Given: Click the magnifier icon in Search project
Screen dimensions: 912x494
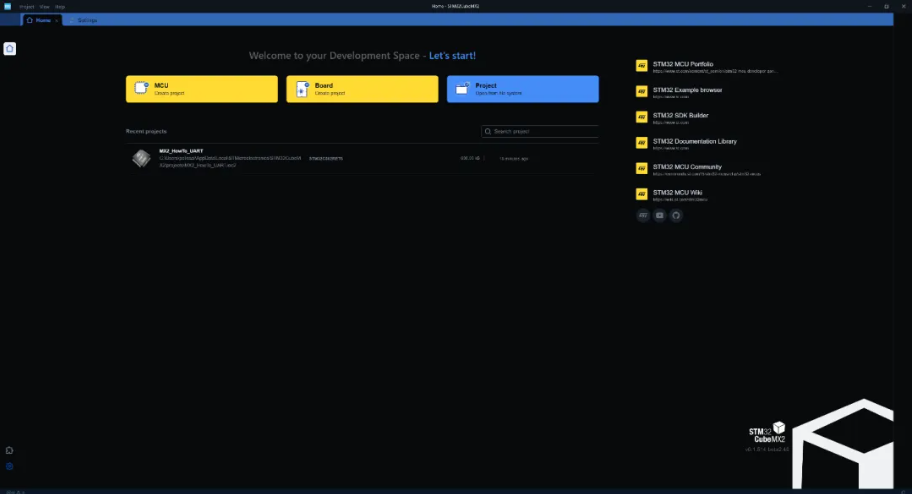Looking at the screenshot, I should coord(488,132).
